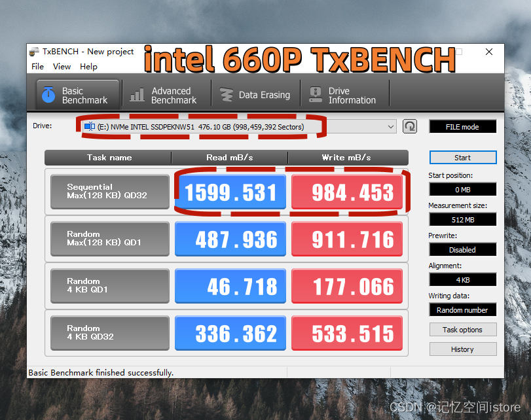531x420 pixels.
Task: Click the 533.515 write result
Action: pyautogui.click(x=347, y=333)
